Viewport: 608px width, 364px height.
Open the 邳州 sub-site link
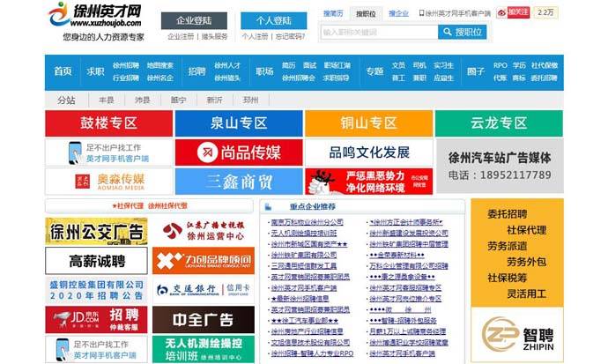coord(250,100)
